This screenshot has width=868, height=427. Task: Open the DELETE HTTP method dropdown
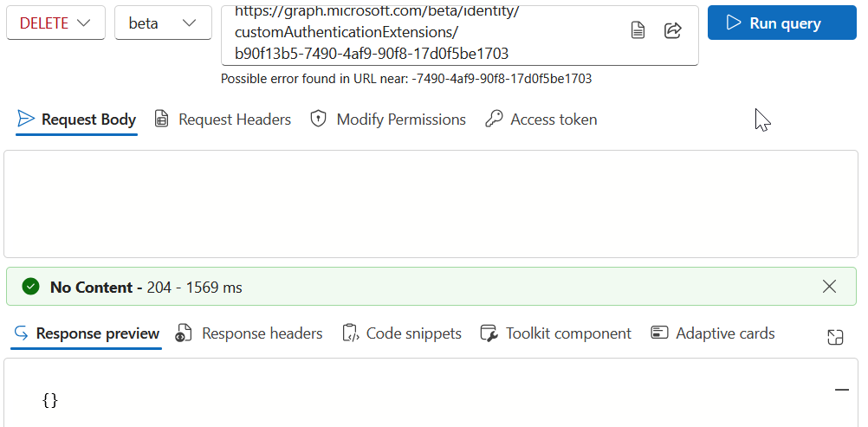point(55,23)
